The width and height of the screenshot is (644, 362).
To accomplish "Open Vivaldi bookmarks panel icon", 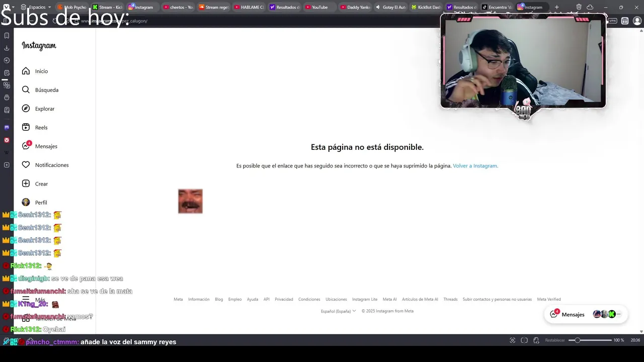I will [7, 36].
